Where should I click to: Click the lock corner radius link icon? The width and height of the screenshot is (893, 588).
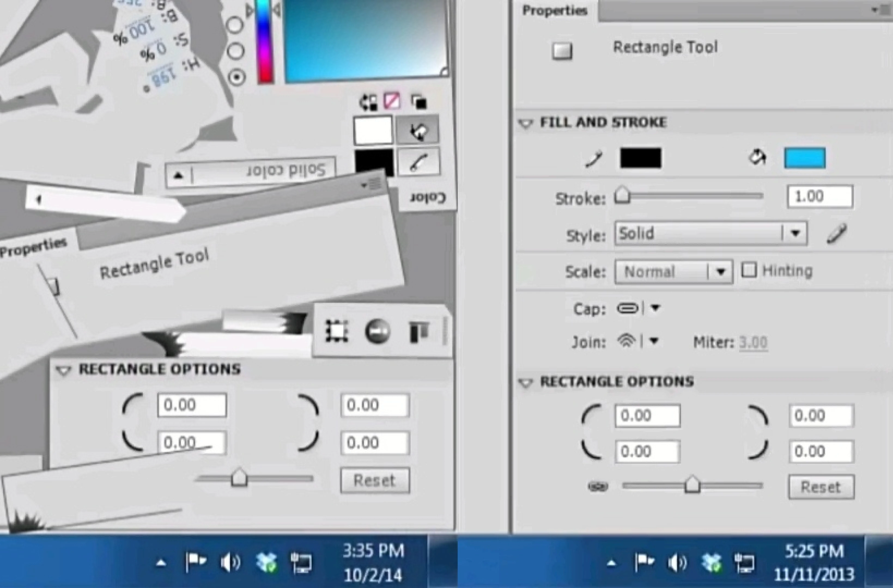(x=598, y=487)
